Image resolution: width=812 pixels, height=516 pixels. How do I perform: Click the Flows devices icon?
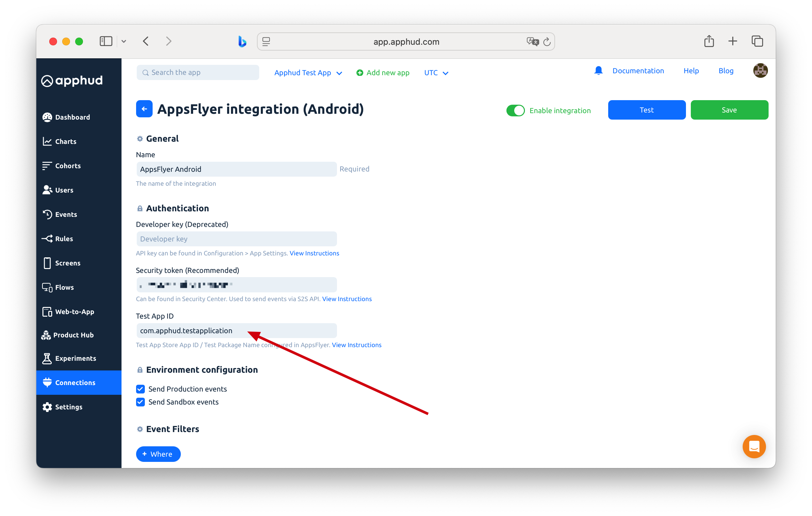click(47, 287)
